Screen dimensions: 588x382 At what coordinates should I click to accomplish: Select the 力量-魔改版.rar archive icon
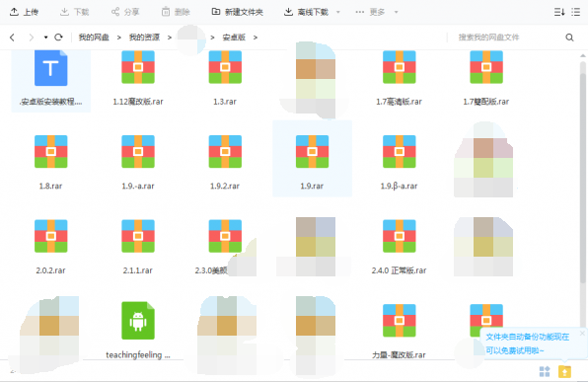[399, 321]
